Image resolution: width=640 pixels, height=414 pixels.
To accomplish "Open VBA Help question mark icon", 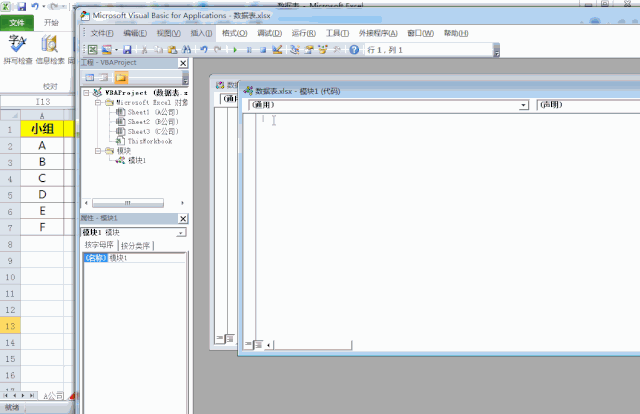I will (x=354, y=50).
